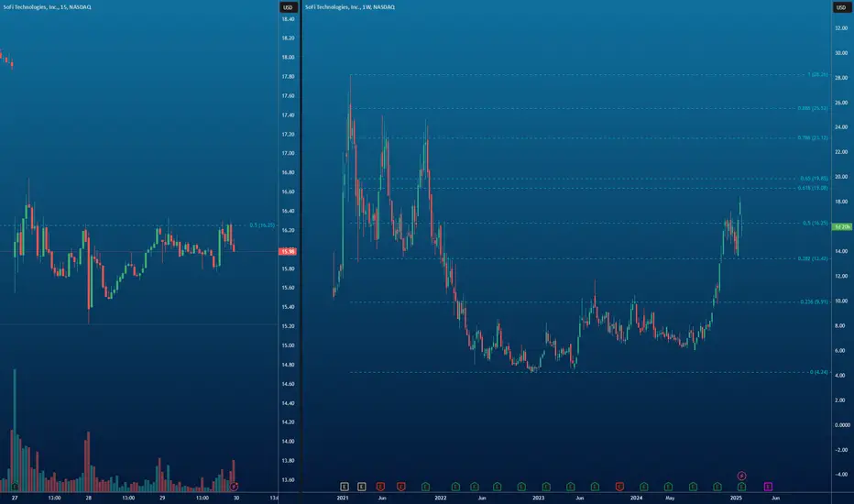This screenshot has width=854, height=504.
Task: Click the 30 date label on 15-minute time axis
Action: point(235,498)
